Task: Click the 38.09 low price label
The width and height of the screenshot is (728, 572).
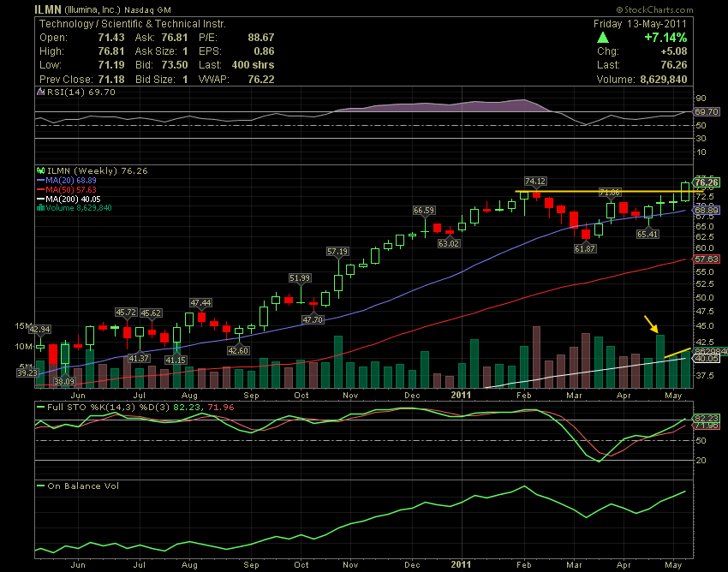Action: tap(64, 381)
